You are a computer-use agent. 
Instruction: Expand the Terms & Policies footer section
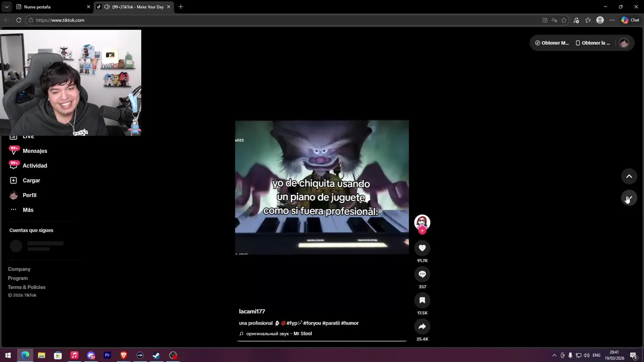[27, 288]
